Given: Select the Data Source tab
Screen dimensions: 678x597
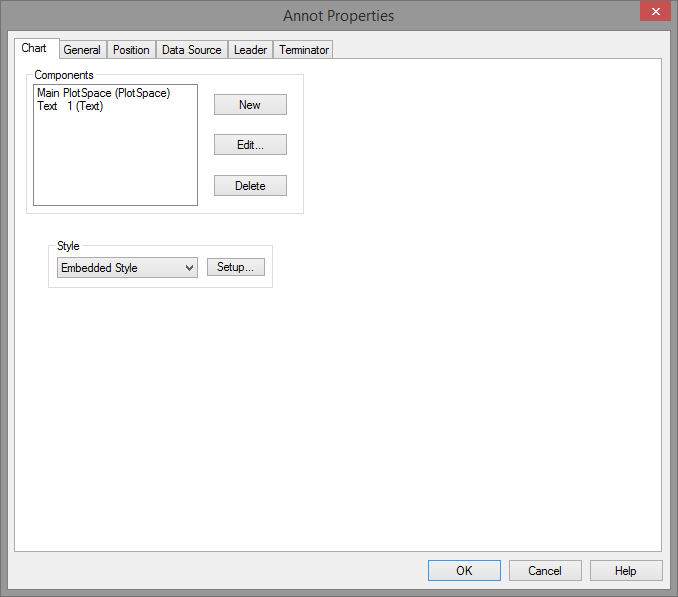Looking at the screenshot, I should (191, 50).
